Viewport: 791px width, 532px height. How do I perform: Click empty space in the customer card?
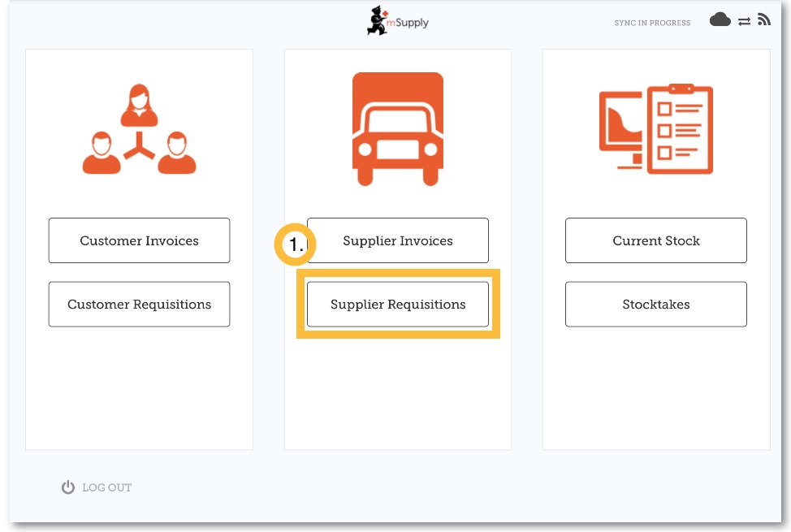tap(139, 390)
